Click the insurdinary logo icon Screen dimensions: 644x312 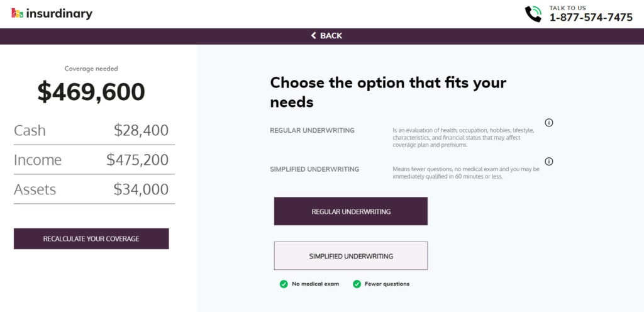(x=17, y=14)
